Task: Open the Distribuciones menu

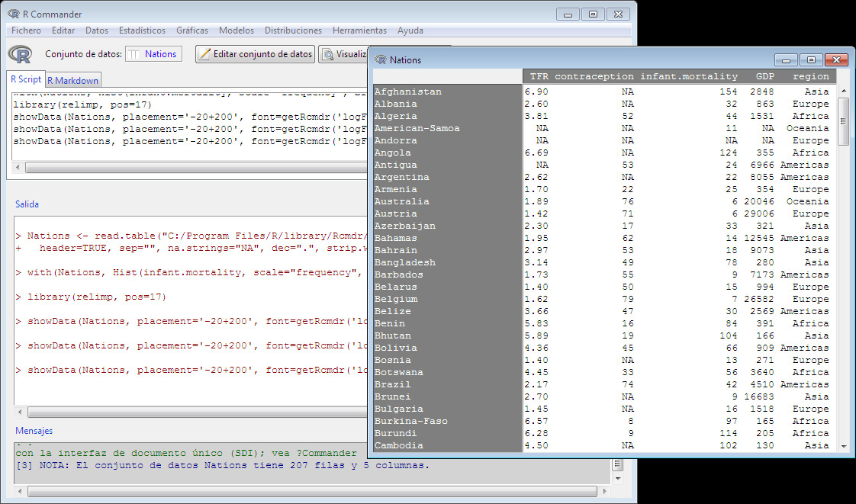Action: [x=293, y=30]
